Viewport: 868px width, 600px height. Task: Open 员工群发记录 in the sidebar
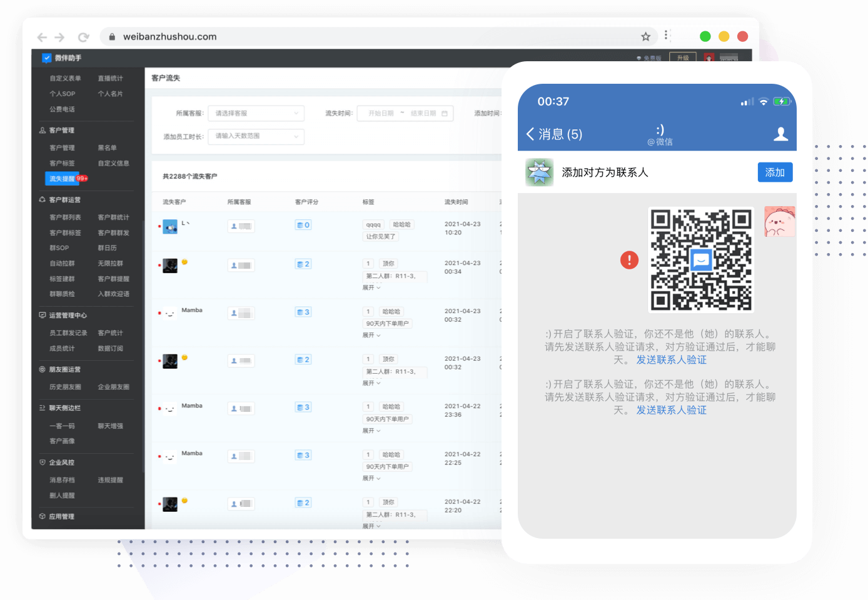coord(68,333)
